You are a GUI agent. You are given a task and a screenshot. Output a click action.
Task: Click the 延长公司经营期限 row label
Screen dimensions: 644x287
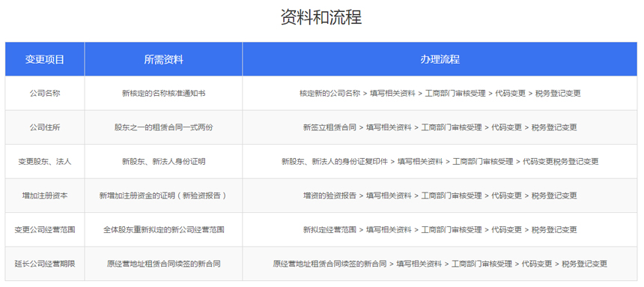click(45, 264)
